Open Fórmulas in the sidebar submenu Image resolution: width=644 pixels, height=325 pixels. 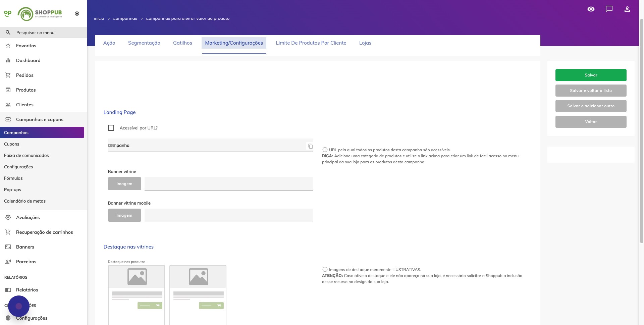[13, 178]
